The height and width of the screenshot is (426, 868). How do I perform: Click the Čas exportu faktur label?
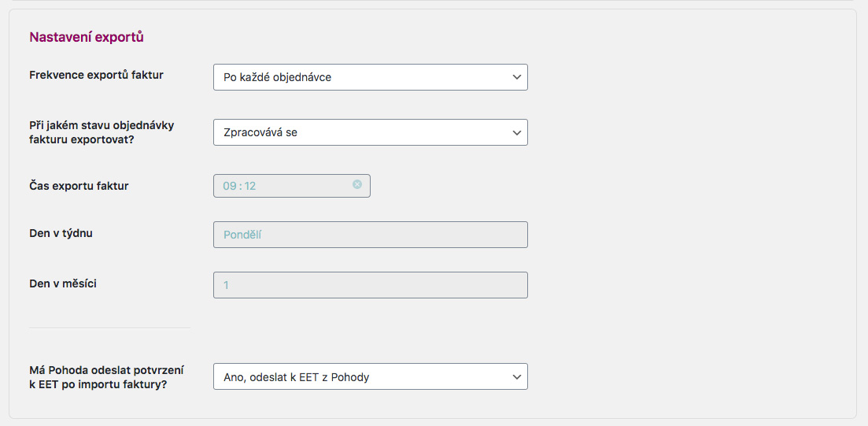[x=79, y=186]
